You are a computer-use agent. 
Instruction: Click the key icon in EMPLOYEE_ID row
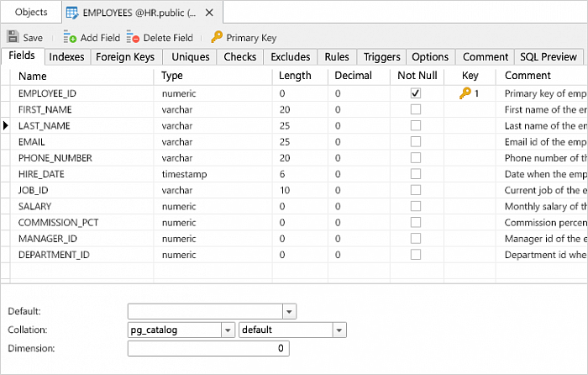point(465,93)
